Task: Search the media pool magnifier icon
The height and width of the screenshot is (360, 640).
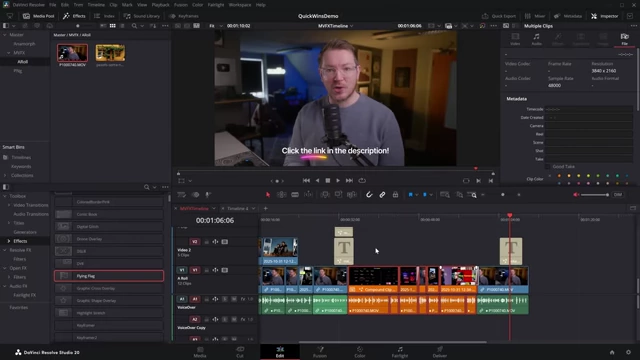Action: pyautogui.click(x=134, y=26)
